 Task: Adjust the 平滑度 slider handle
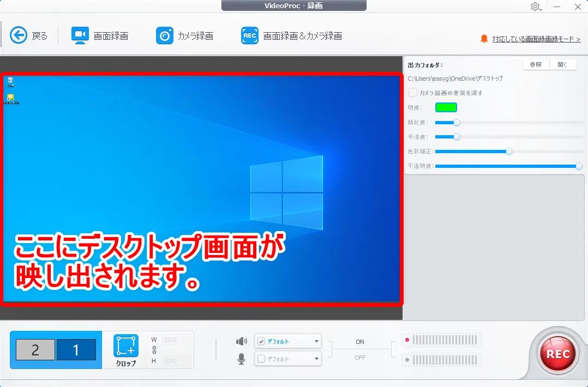(457, 137)
